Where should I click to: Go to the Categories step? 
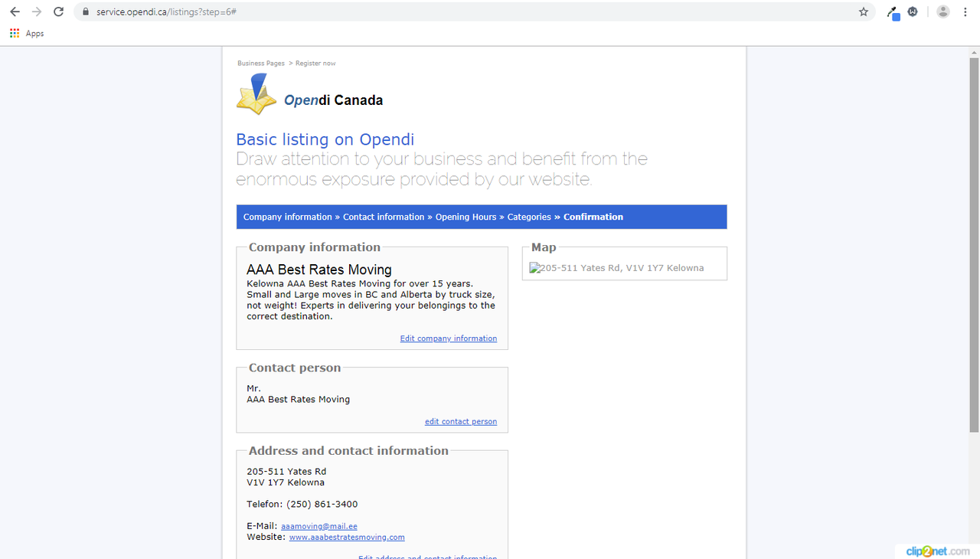pyautogui.click(x=529, y=217)
